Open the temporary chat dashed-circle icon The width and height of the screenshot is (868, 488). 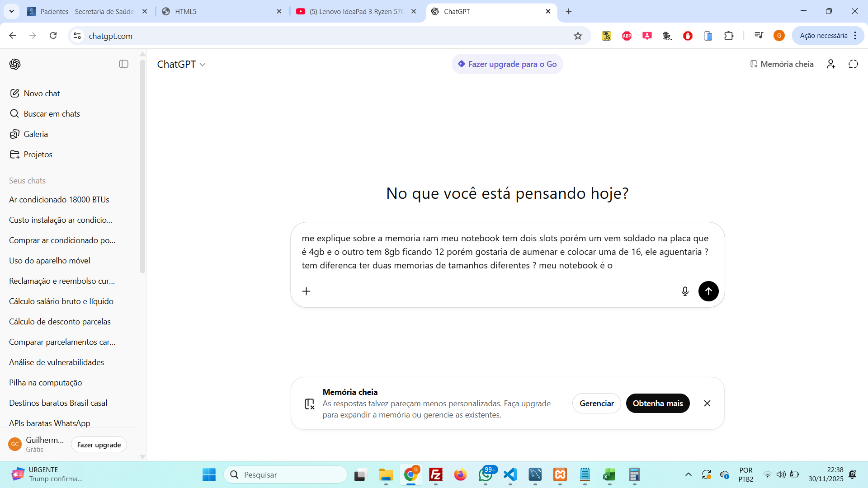(853, 64)
